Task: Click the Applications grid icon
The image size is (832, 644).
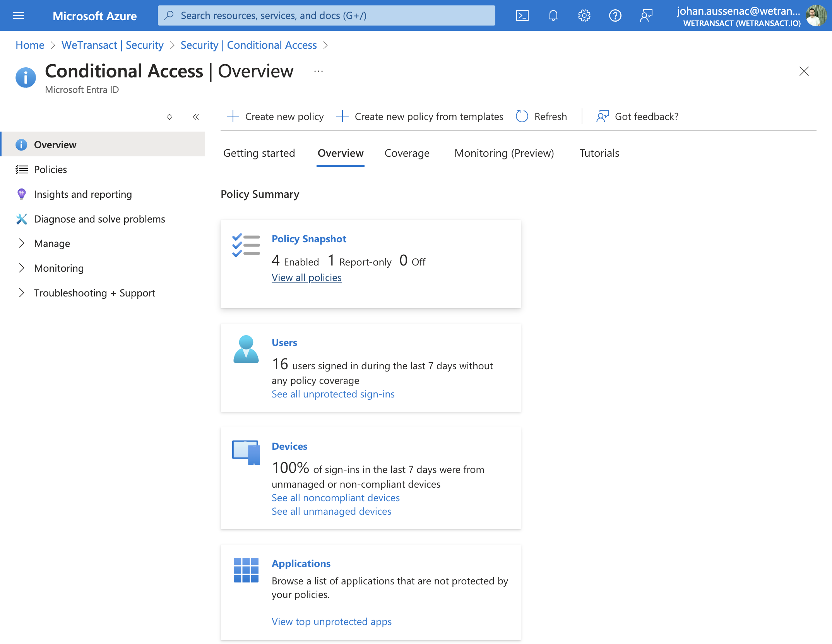Action: point(246,570)
